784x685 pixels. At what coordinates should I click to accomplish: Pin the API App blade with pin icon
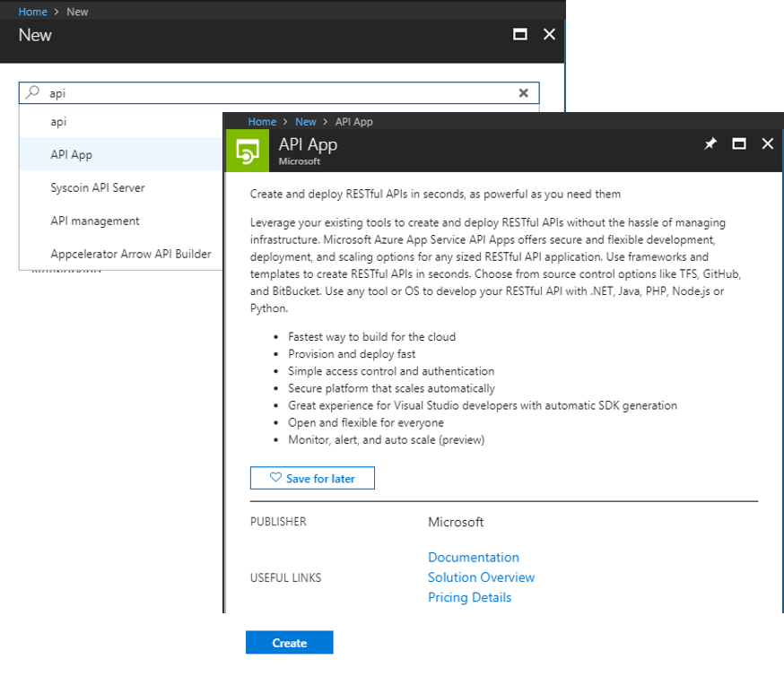pos(710,143)
